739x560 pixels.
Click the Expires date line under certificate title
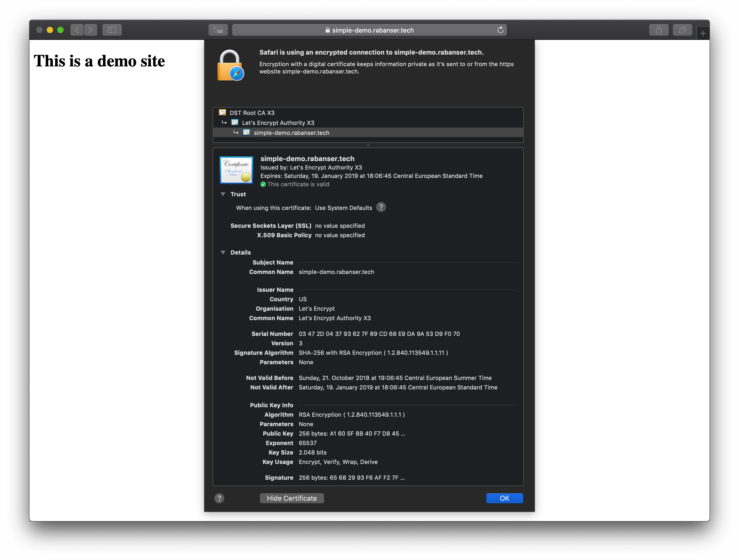pos(371,176)
